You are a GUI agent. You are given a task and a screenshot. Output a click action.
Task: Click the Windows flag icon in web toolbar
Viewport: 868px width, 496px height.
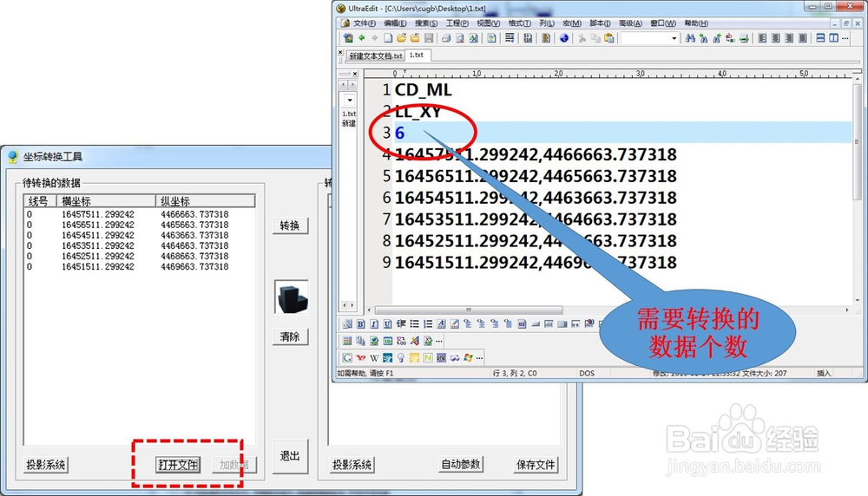click(x=469, y=358)
